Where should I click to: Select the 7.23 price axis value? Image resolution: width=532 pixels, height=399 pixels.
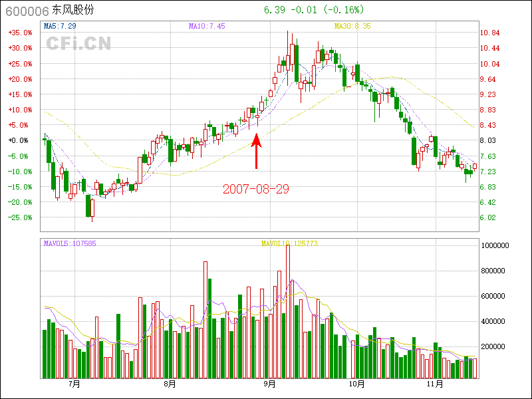click(487, 172)
